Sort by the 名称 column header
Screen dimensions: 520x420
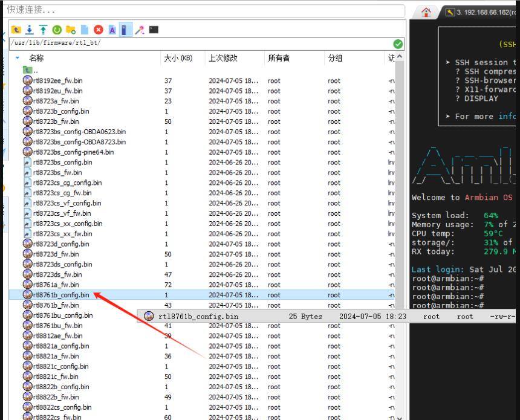coord(36,58)
